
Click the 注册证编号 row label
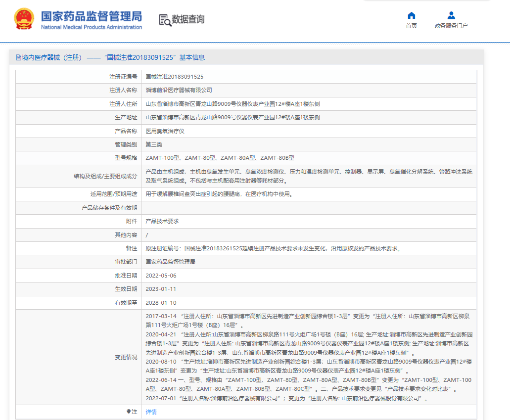click(123, 77)
